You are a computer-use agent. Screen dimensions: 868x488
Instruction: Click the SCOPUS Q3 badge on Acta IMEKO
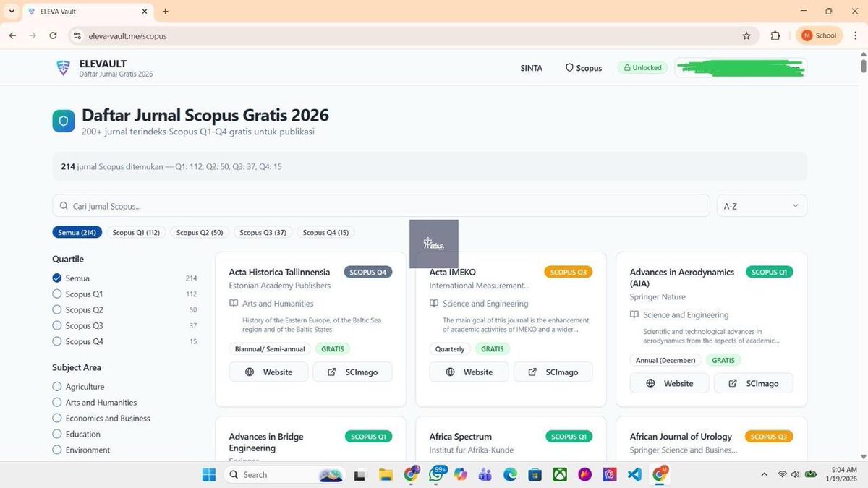click(x=569, y=272)
